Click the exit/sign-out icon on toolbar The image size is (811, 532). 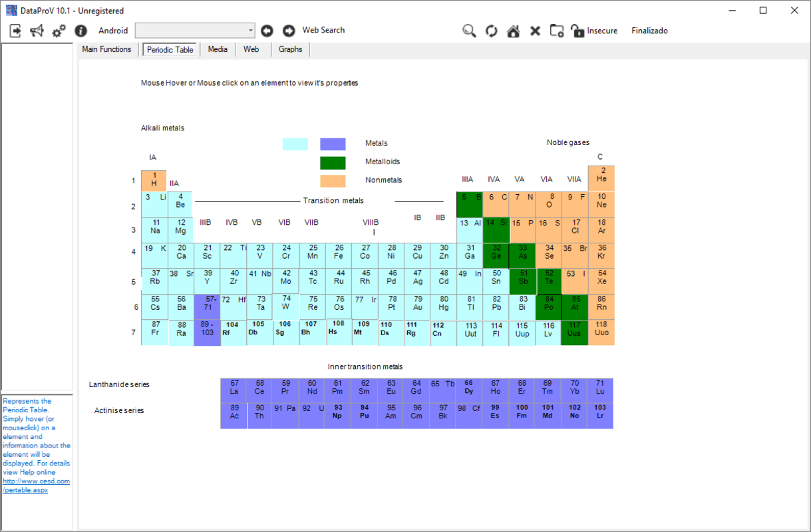15,31
